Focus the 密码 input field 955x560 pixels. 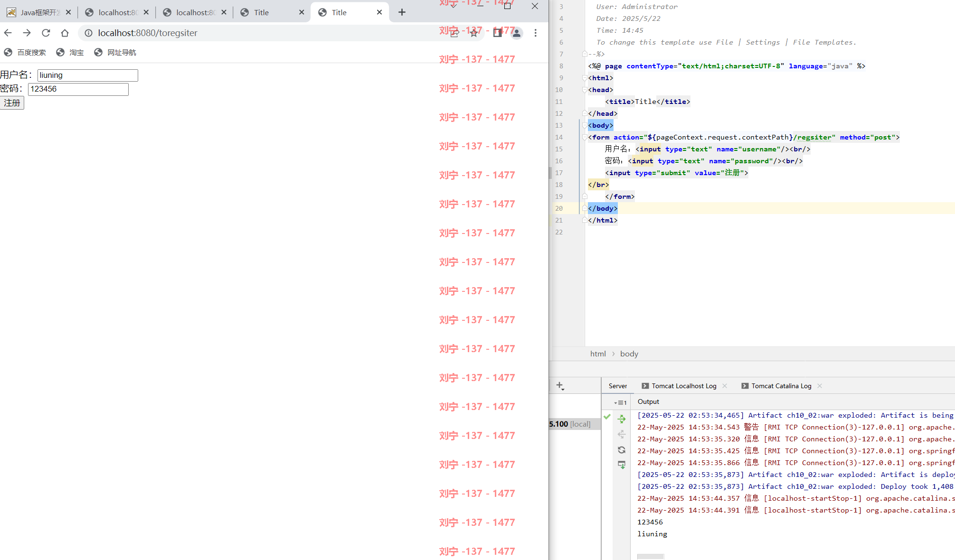point(78,89)
